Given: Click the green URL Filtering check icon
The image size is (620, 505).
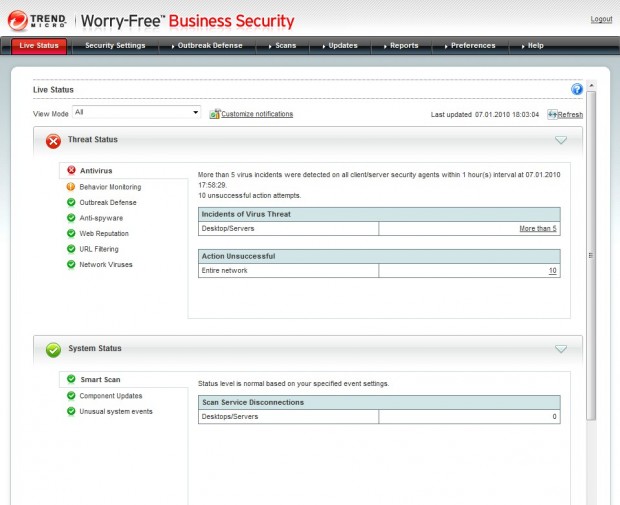Looking at the screenshot, I should (x=71, y=248).
